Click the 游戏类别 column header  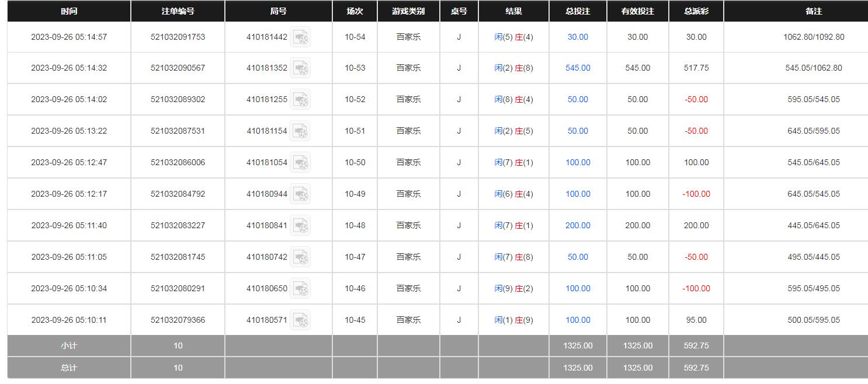click(x=408, y=11)
